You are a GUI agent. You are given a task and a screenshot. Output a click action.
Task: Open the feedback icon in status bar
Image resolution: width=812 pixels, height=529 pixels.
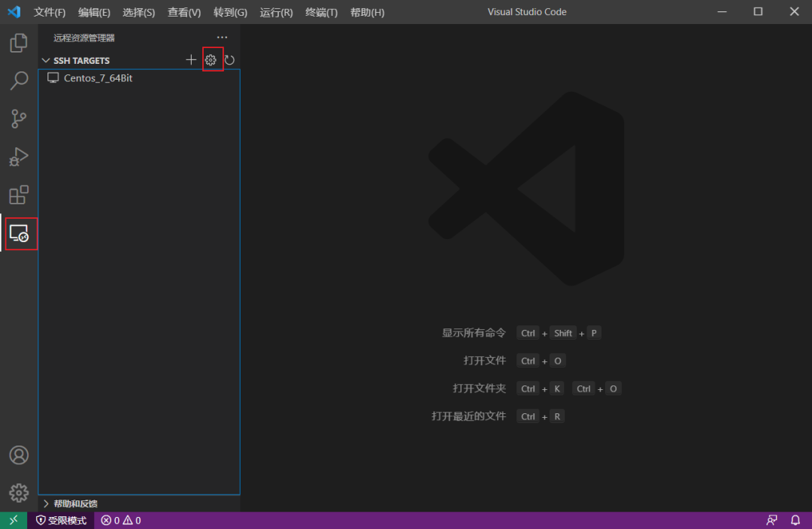click(771, 520)
